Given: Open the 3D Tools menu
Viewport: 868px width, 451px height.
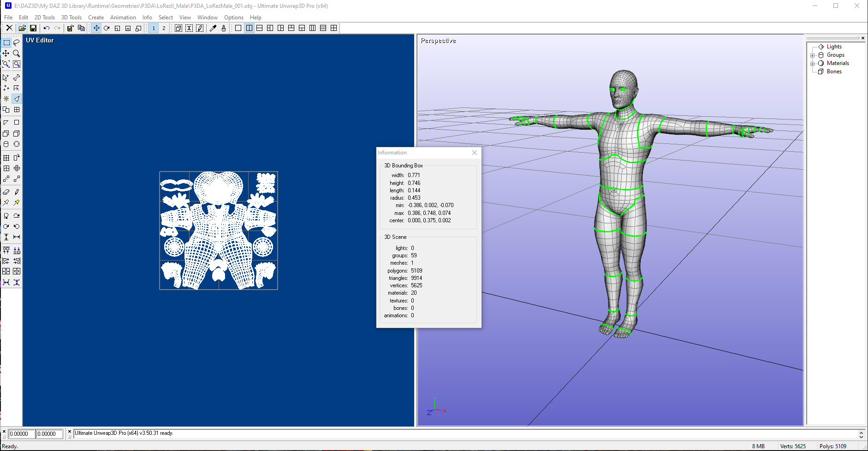Looking at the screenshot, I should pos(71,18).
